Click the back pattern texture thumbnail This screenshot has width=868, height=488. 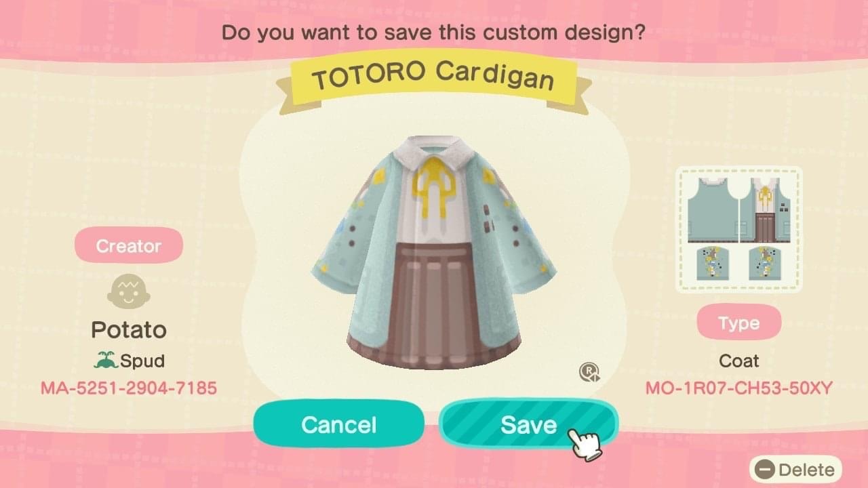713,210
